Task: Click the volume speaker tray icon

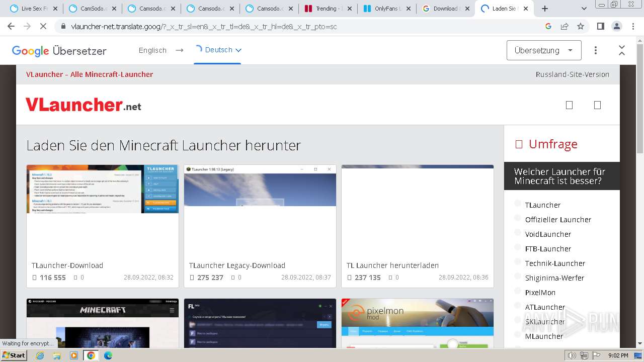Action: 572,355
